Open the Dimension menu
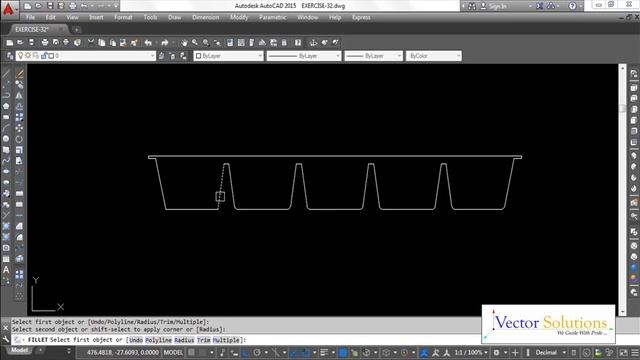The width and height of the screenshot is (640, 360). (x=206, y=17)
